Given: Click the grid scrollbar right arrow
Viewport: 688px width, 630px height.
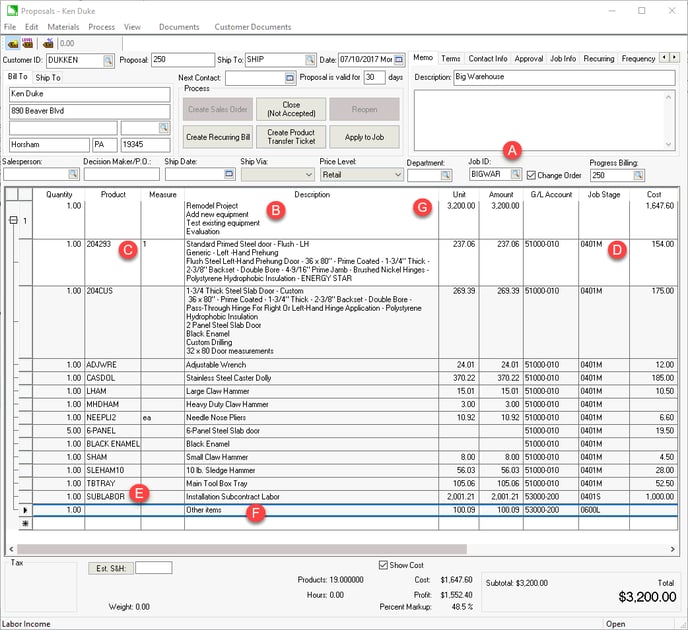Looking at the screenshot, I should pos(672,549).
